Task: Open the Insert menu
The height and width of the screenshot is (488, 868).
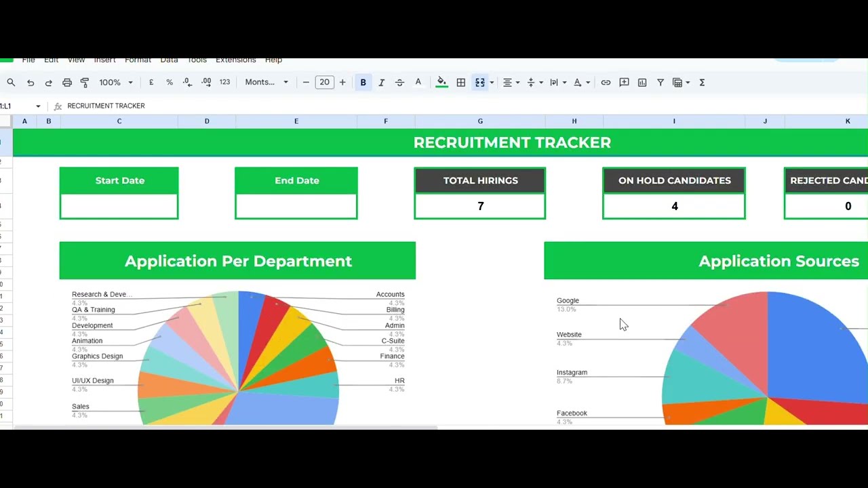Action: [105, 60]
